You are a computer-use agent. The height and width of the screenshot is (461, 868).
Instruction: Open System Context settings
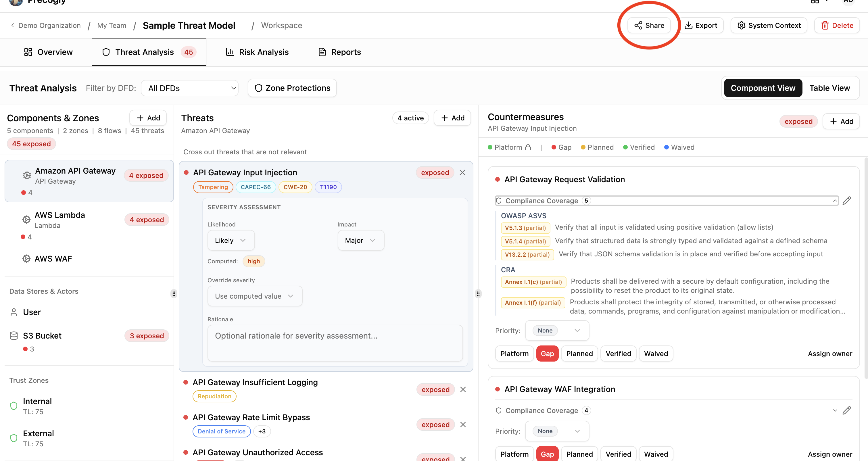coord(769,25)
